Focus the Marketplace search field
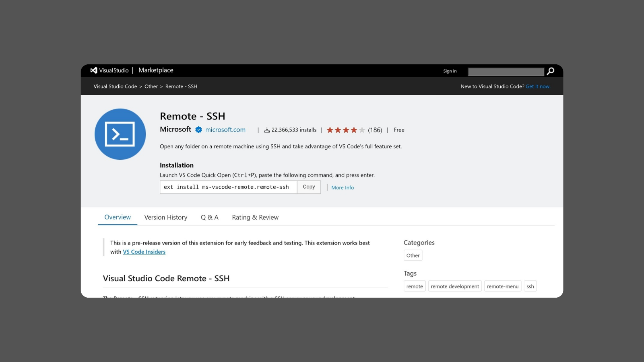 506,72
